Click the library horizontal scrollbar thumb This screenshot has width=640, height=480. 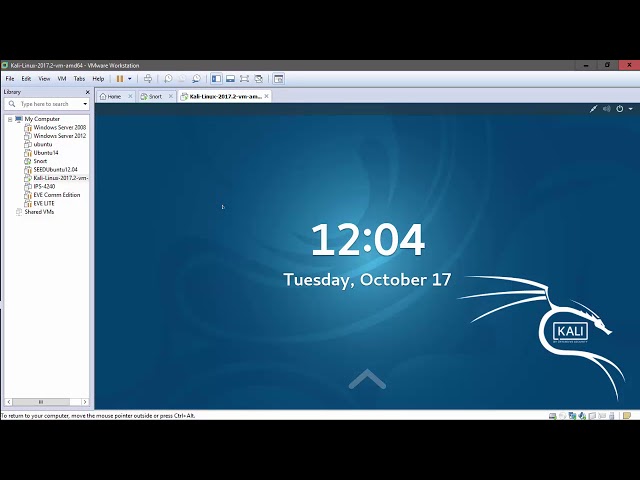coord(41,402)
